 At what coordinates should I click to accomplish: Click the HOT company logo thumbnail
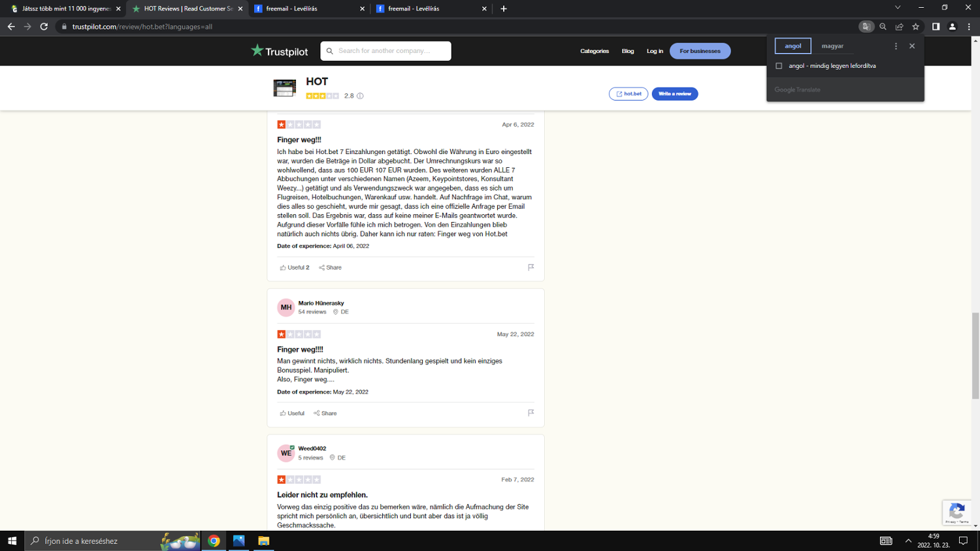click(x=285, y=88)
